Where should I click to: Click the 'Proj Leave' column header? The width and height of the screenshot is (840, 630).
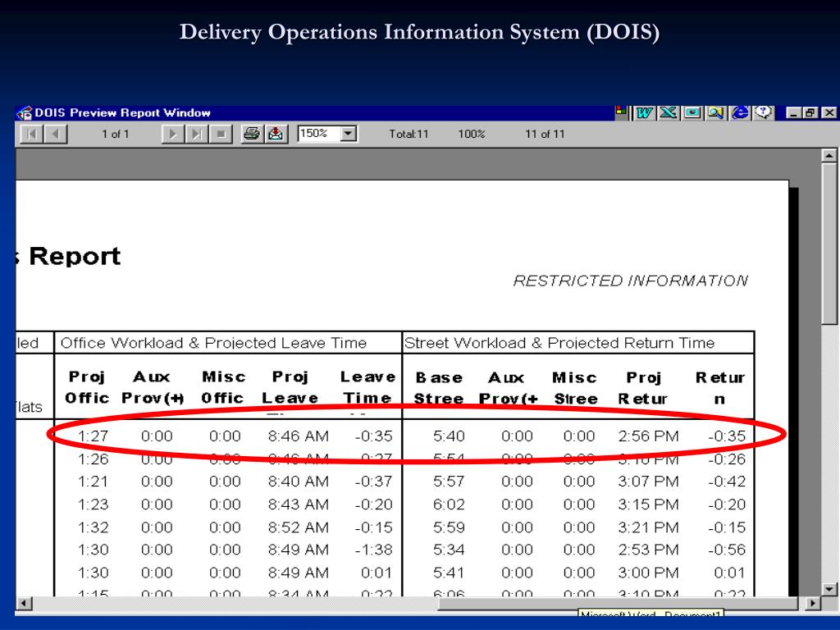tap(290, 387)
